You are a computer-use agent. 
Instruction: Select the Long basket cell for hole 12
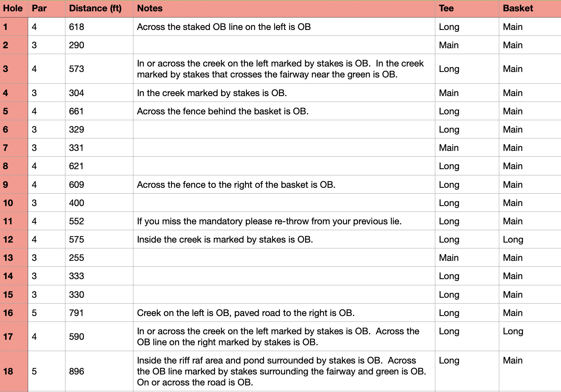(x=513, y=239)
